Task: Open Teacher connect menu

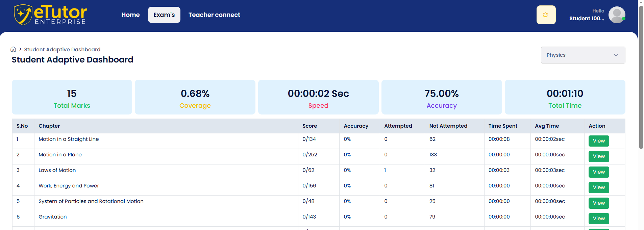Action: [x=214, y=15]
